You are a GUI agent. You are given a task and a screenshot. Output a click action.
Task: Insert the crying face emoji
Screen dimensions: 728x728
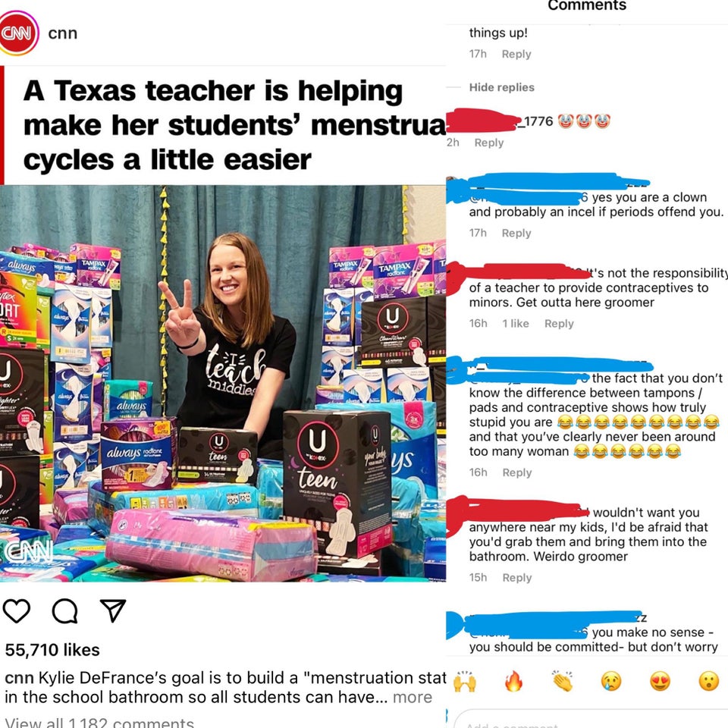point(611,682)
